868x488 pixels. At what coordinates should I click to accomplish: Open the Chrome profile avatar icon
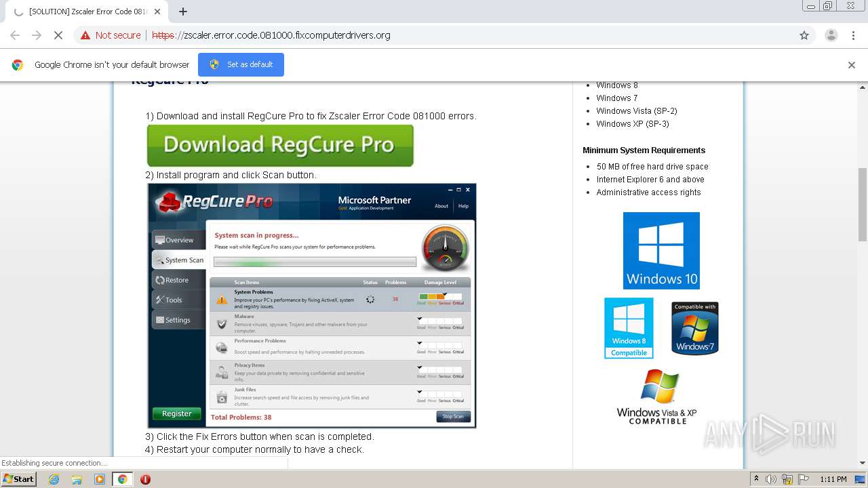click(x=831, y=35)
